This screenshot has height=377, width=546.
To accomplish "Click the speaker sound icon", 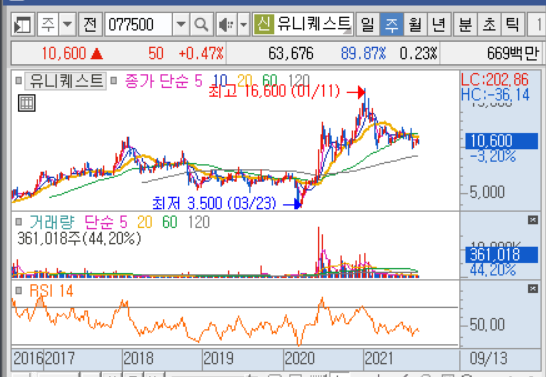I will pyautogui.click(x=227, y=24).
